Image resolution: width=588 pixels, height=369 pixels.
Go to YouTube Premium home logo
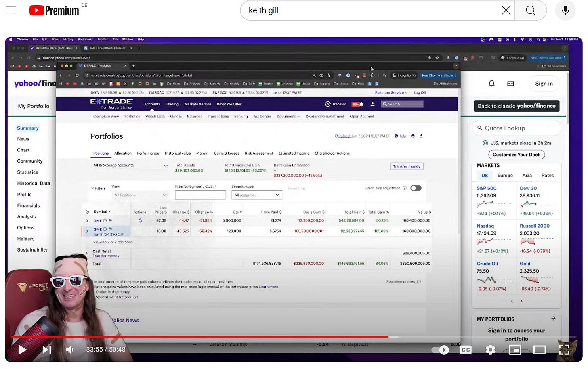click(x=54, y=10)
